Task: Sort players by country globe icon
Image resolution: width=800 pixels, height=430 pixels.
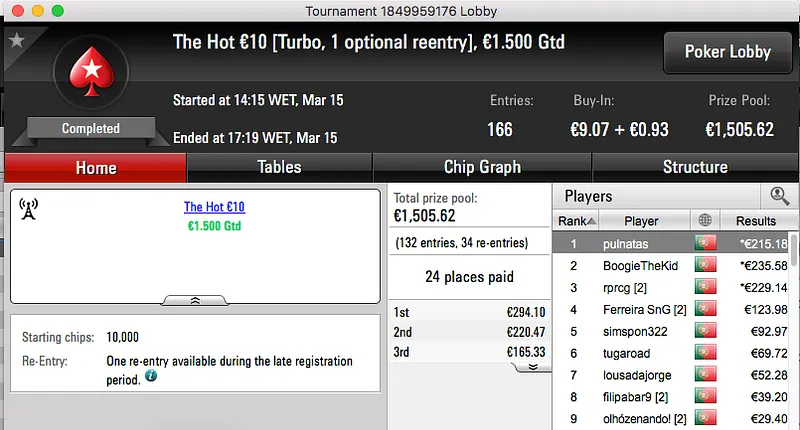Action: 704,221
